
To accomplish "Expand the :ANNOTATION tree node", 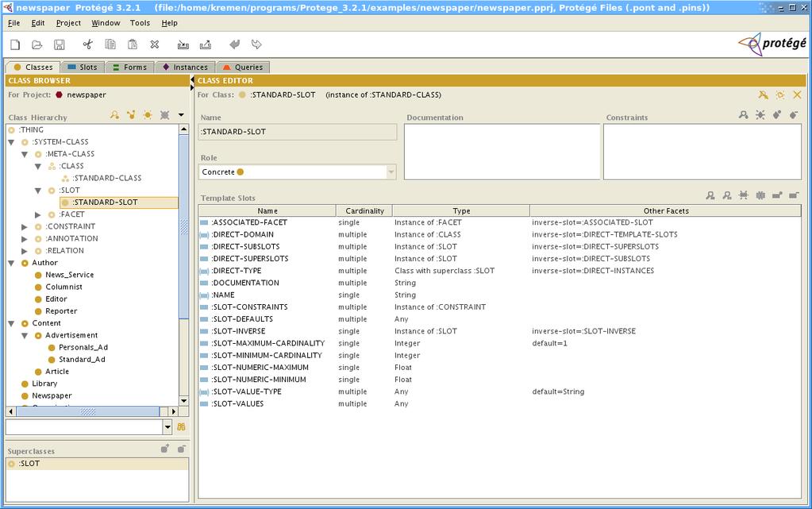I will click(x=25, y=239).
